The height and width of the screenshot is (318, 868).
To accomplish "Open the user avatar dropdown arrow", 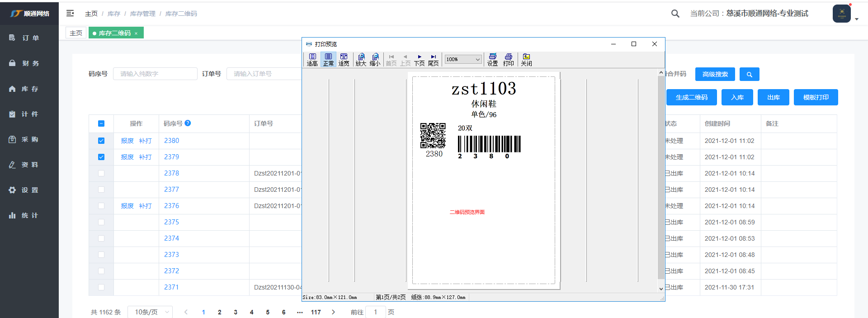I will [857, 19].
